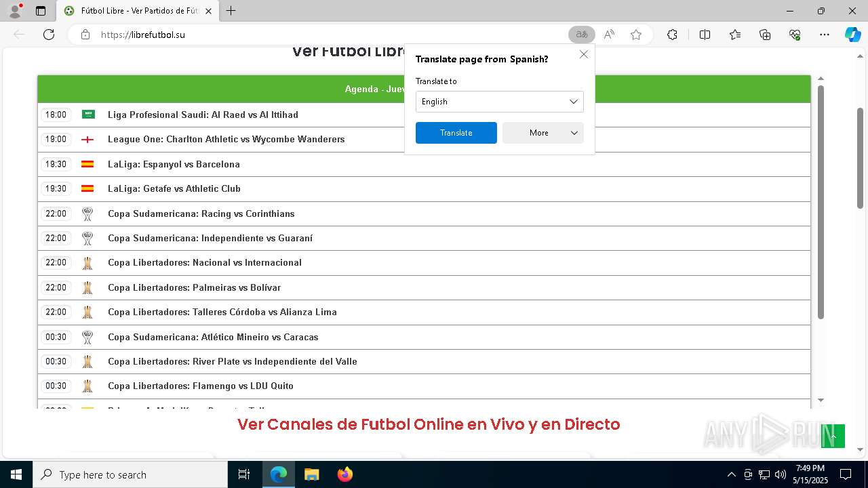868x488 pixels.
Task: Click agenda list scrollbar thumb
Action: pyautogui.click(x=821, y=202)
